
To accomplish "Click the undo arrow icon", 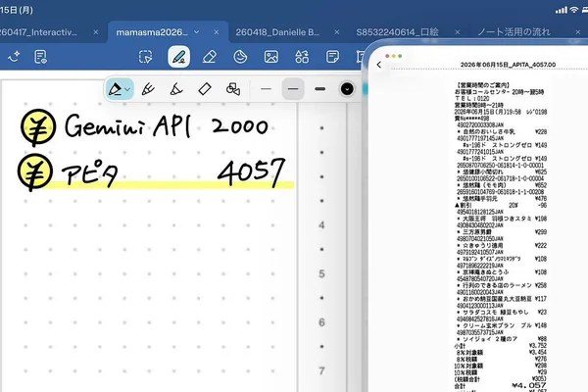I will 14,57.
